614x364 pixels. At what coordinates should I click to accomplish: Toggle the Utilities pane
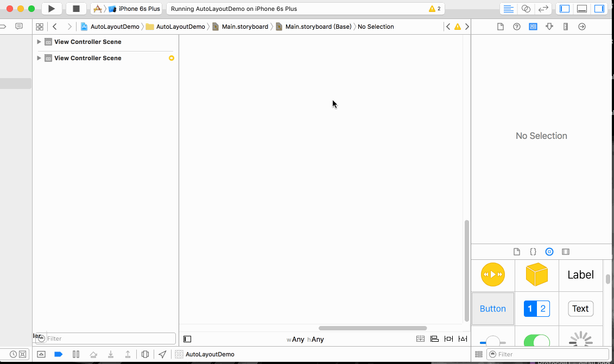(x=599, y=9)
